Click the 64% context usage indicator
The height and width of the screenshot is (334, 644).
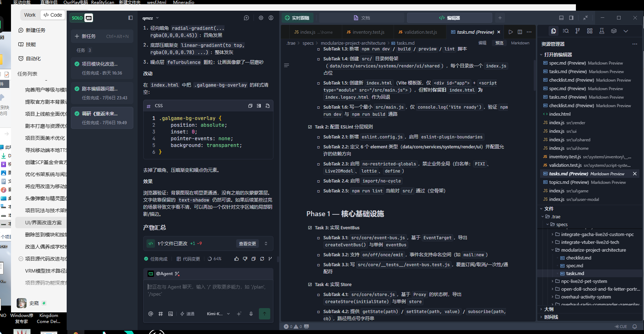215,259
